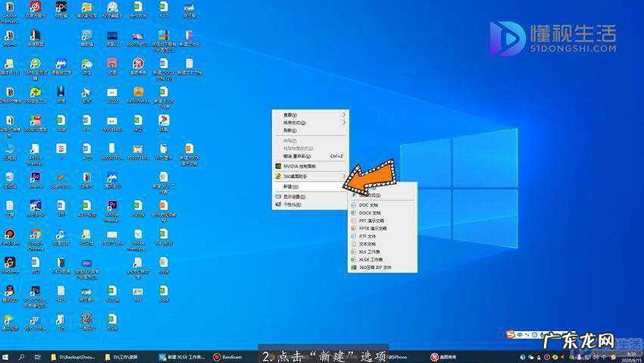Select 个性化 in the context menu
The height and width of the screenshot is (363, 644).
292,204
